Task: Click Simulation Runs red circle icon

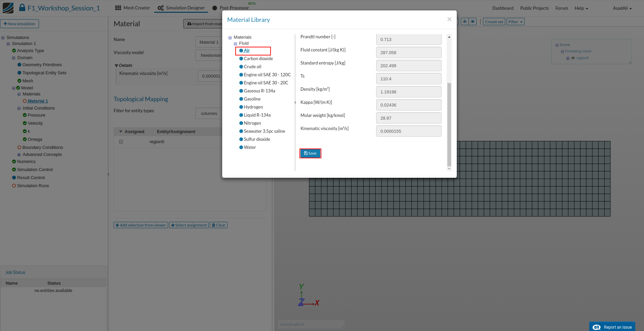Action: 14,186
